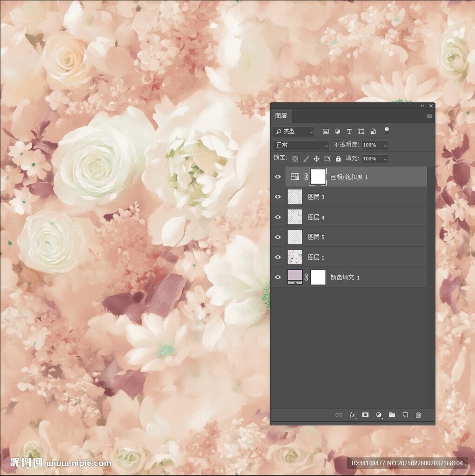Open the layers panel hamburger menu
This screenshot has height=476, width=475.
(x=429, y=116)
